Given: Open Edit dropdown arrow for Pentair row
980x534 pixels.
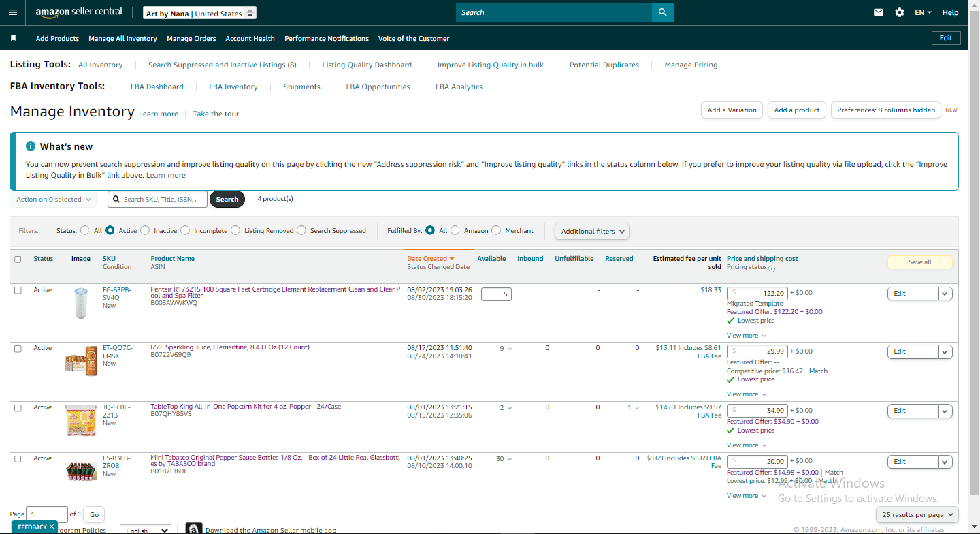Looking at the screenshot, I should [x=945, y=294].
